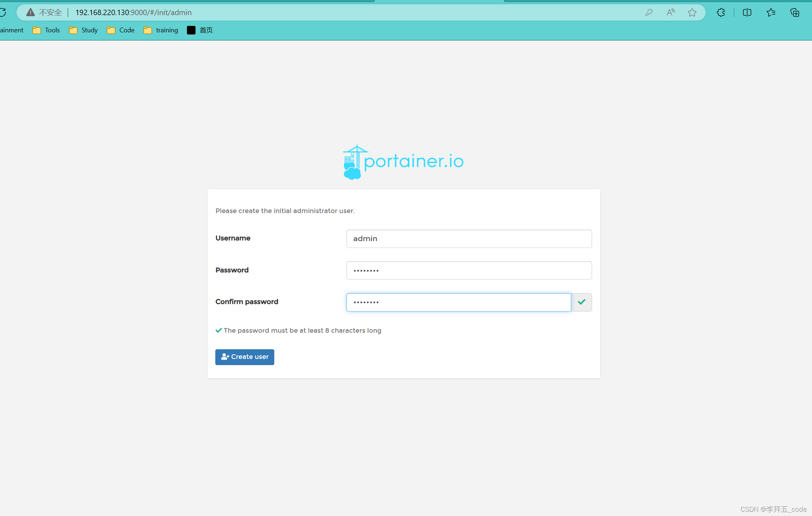Open the Collections icon
Viewport: 812px width, 516px height.
point(795,13)
